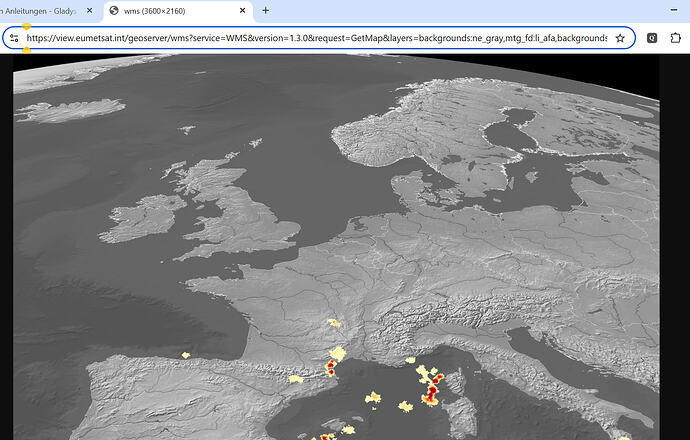Minimize the browser window
690x440 pixels.
674,10
